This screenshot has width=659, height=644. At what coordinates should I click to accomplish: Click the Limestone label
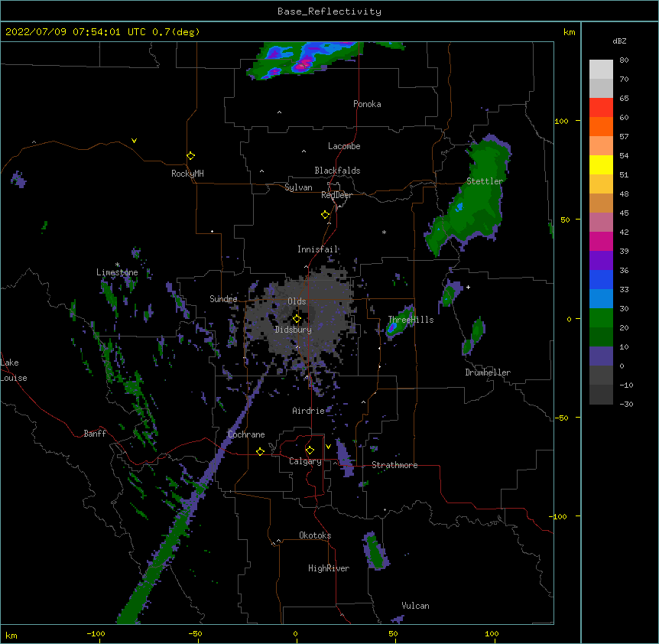click(x=117, y=272)
